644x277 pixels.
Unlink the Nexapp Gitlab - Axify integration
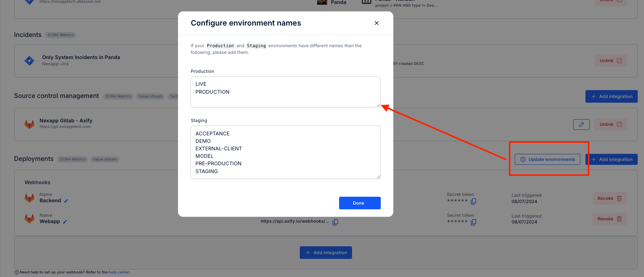610,124
